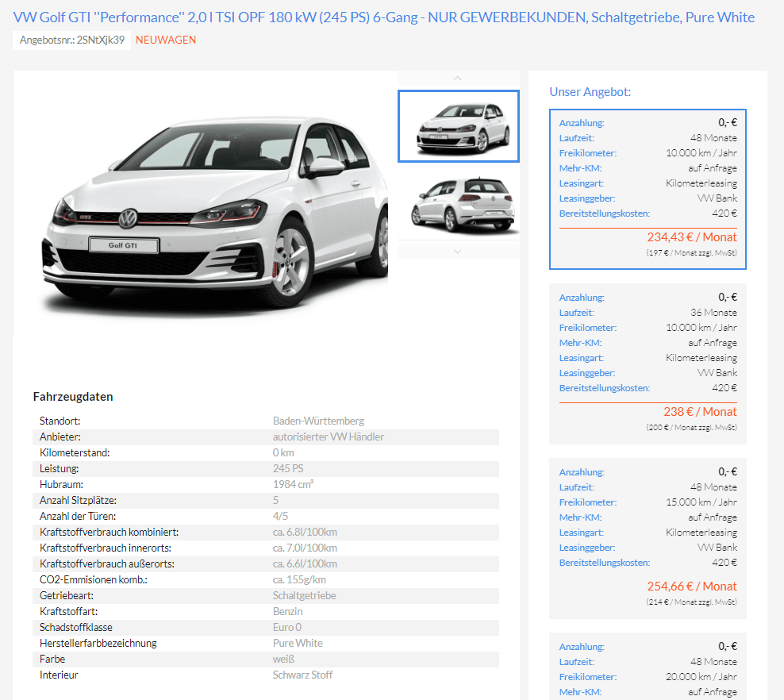
Task: Click the NEUWAGEN label
Action: click(x=166, y=40)
